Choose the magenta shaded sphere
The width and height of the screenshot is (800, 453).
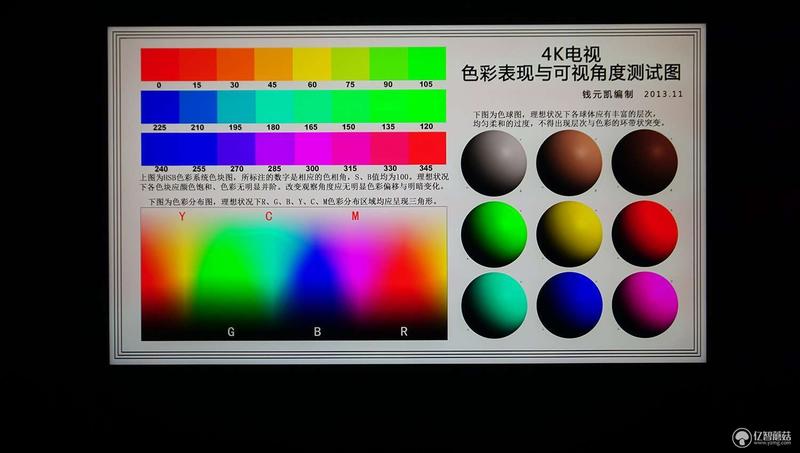coord(645,305)
